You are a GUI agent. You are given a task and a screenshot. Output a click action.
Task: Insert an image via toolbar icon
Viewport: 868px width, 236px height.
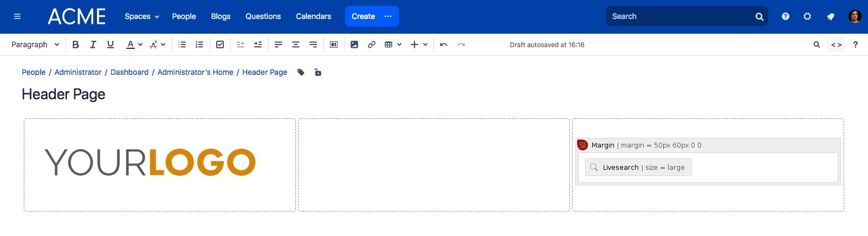tap(354, 44)
